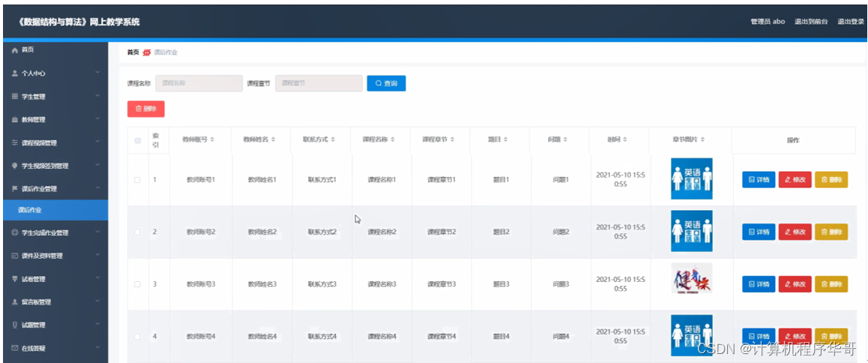Image resolution: width=868 pixels, height=363 pixels.
Task: Click 修改 for row 教师账号4
Action: (795, 336)
